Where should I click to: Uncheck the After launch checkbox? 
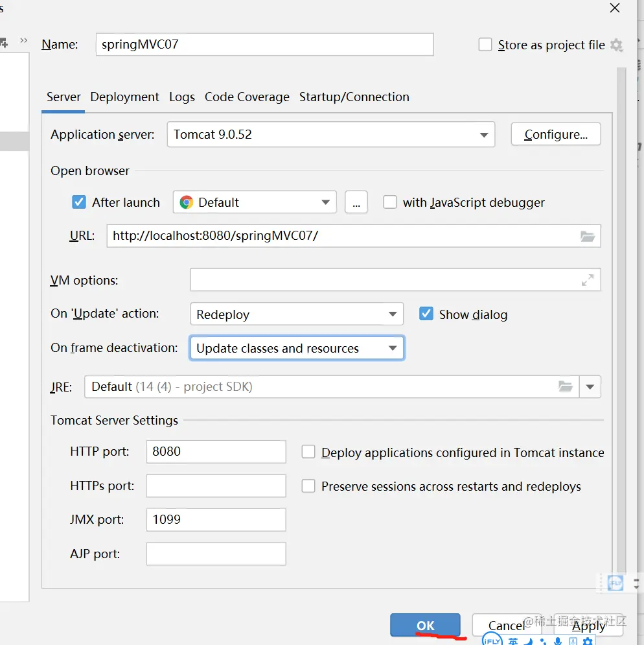click(79, 202)
